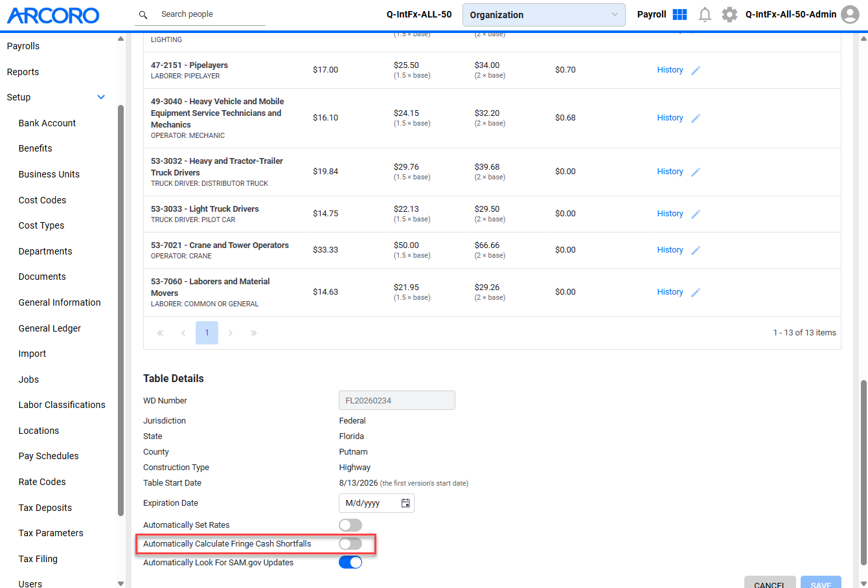The height and width of the screenshot is (588, 868).
Task: Go to next page arrow
Action: (231, 333)
